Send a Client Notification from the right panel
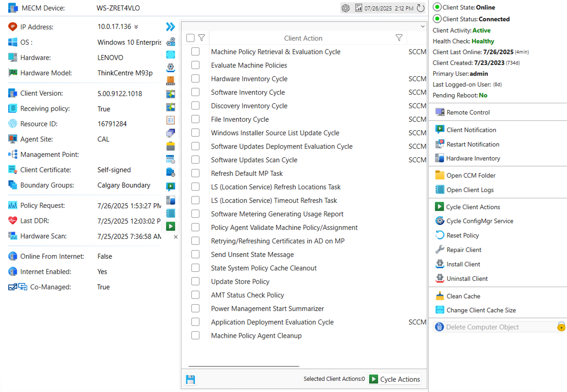 pos(465,130)
